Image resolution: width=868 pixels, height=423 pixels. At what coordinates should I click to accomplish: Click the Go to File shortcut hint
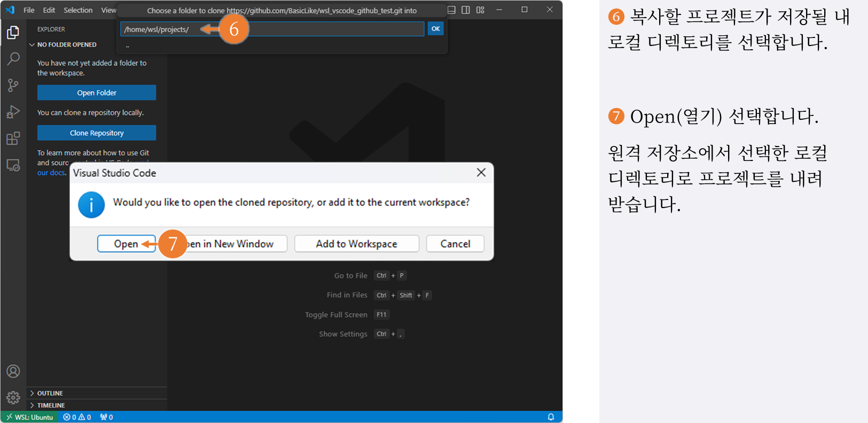click(x=370, y=275)
